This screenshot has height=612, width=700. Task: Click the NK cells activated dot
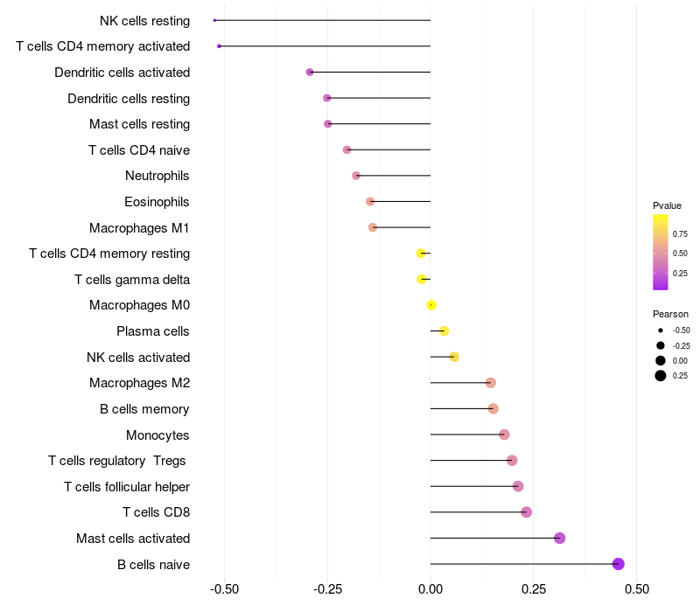point(454,357)
